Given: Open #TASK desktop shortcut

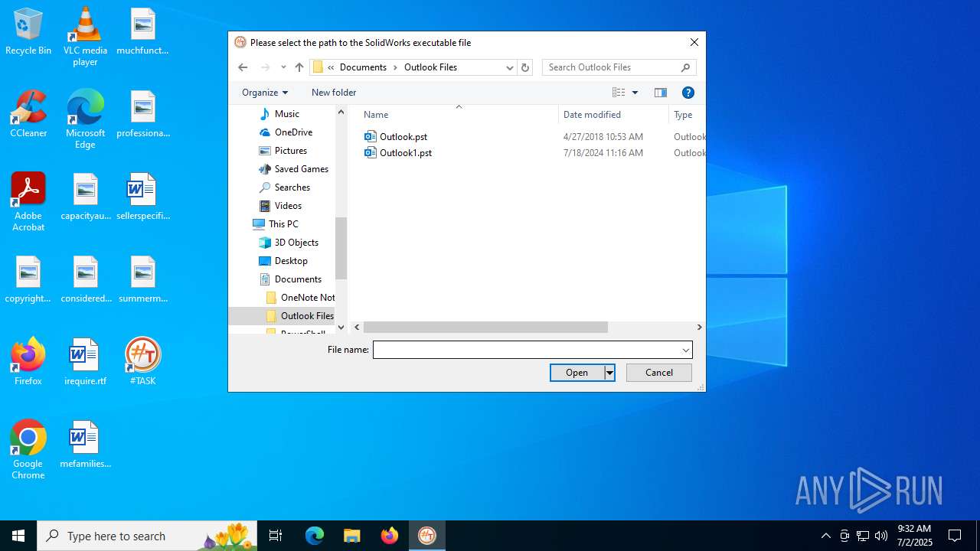Looking at the screenshot, I should 142,362.
